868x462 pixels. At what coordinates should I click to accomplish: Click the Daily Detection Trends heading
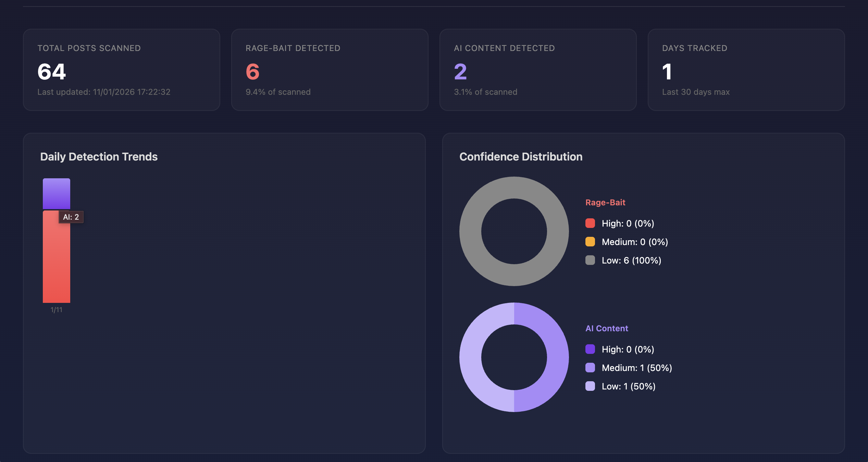pos(99,157)
